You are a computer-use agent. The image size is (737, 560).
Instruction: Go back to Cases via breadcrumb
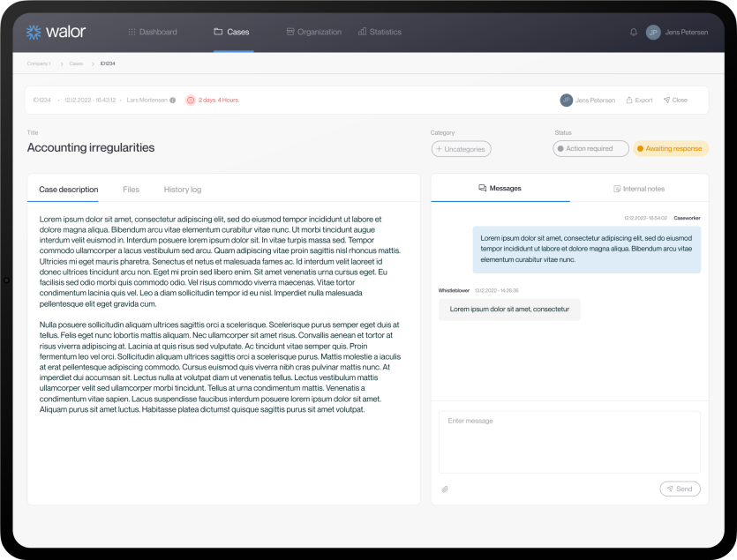[x=76, y=63]
